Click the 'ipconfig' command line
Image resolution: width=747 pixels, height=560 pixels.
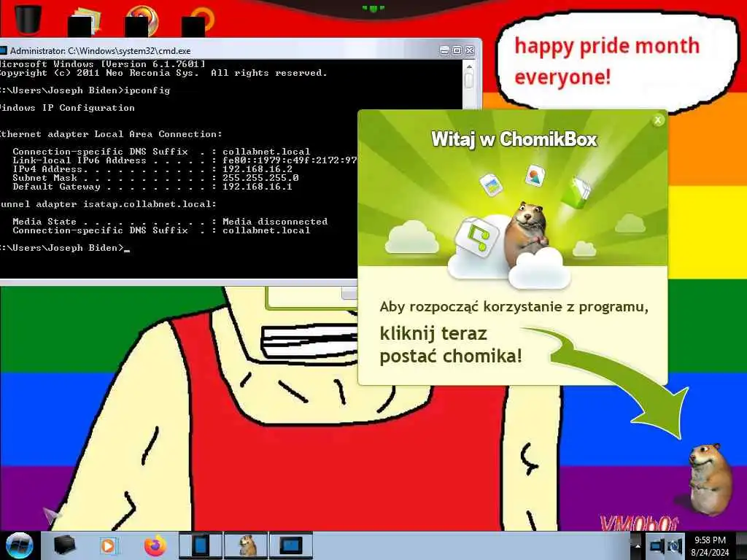coord(85,90)
